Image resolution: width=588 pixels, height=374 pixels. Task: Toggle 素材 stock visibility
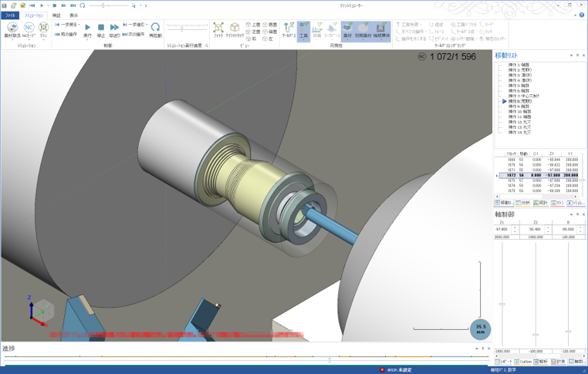click(x=347, y=30)
